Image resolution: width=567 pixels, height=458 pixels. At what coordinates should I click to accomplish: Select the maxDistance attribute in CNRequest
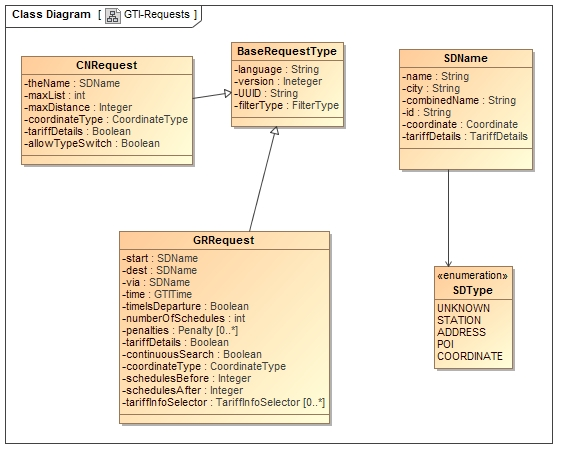78,107
